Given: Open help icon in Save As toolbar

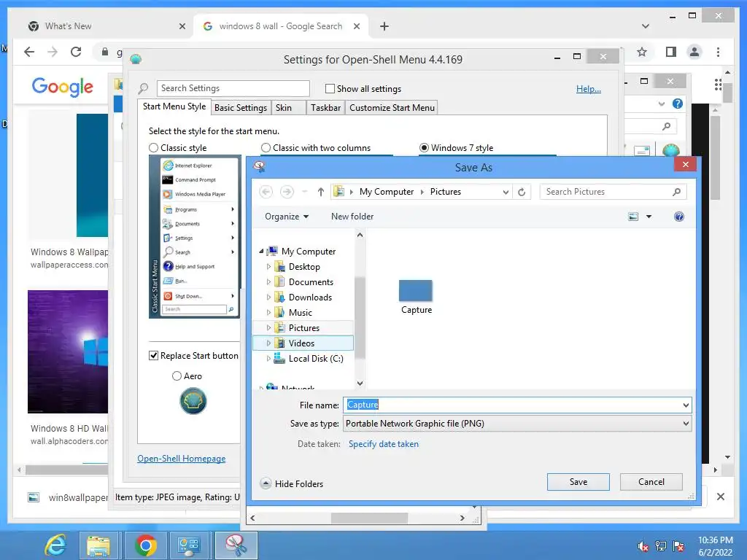Looking at the screenshot, I should [x=679, y=217].
